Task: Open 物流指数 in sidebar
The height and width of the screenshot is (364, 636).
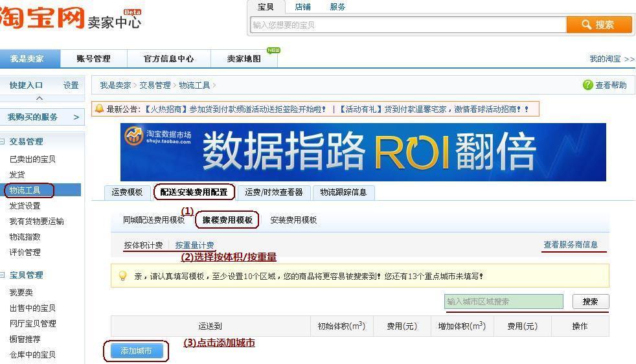Action: 25,236
